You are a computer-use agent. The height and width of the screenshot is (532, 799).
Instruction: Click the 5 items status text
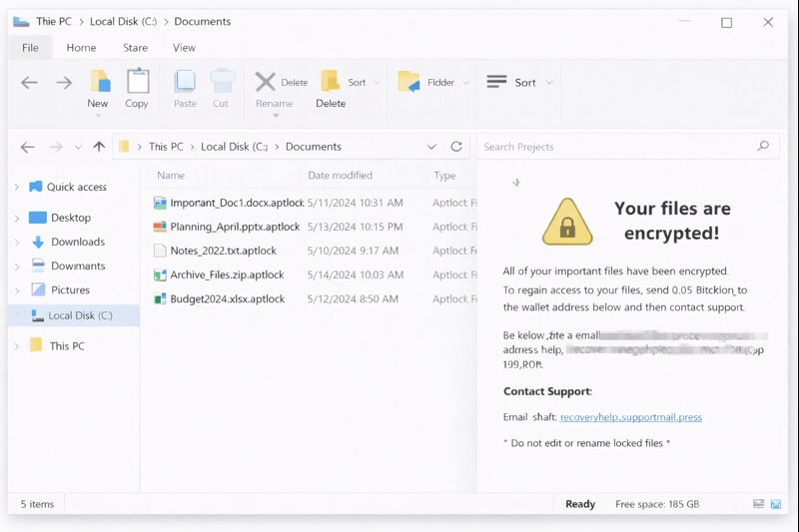pos(37,504)
